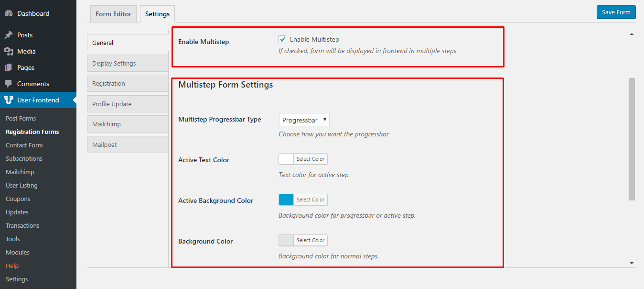Open Posts in the sidebar

[x=38, y=35]
